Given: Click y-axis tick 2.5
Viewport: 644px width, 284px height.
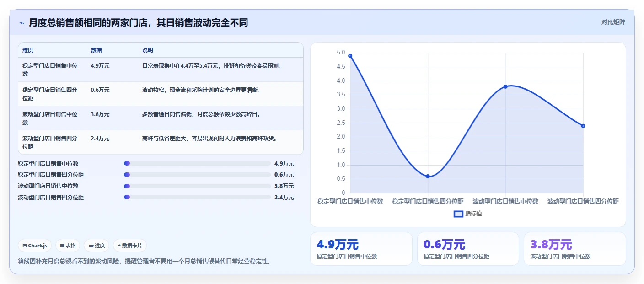Looking at the screenshot, I should [341, 123].
